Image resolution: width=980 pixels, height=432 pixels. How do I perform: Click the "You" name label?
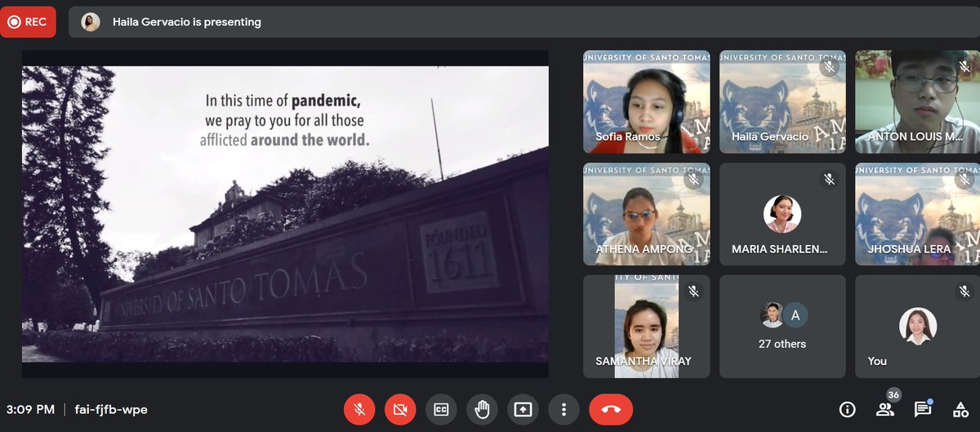coord(877,361)
